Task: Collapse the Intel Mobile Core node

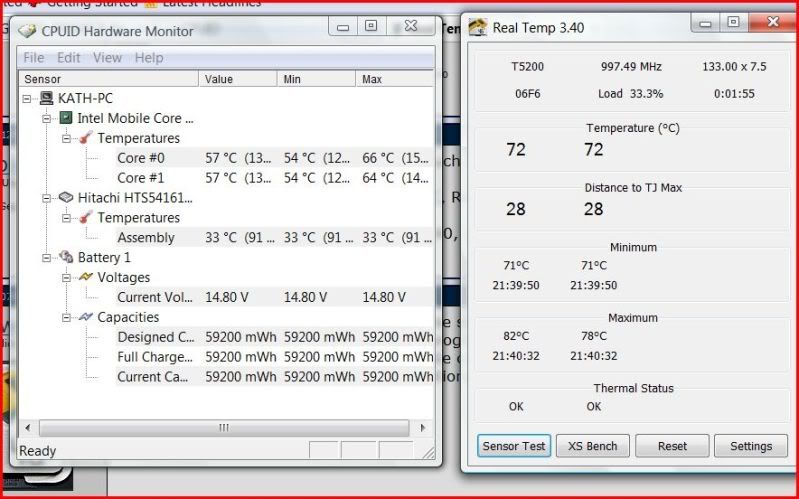Action: point(46,118)
